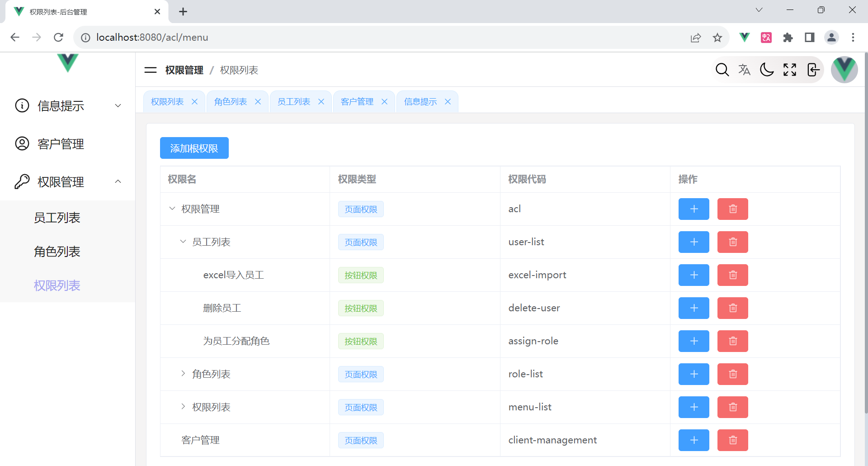Close the 权限列表 tab

pos(194,102)
